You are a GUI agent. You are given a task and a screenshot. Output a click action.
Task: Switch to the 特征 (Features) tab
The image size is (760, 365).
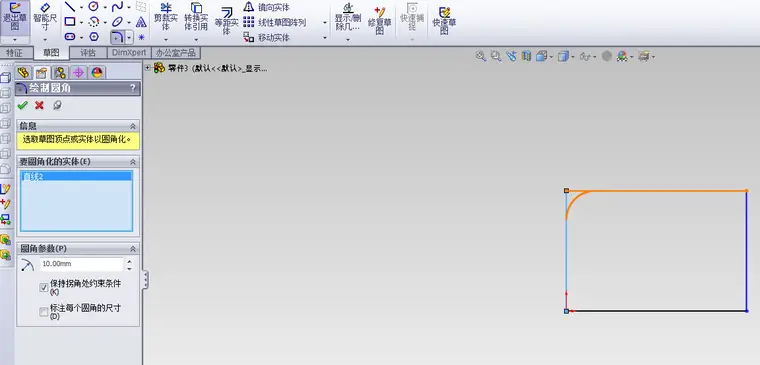click(x=16, y=52)
